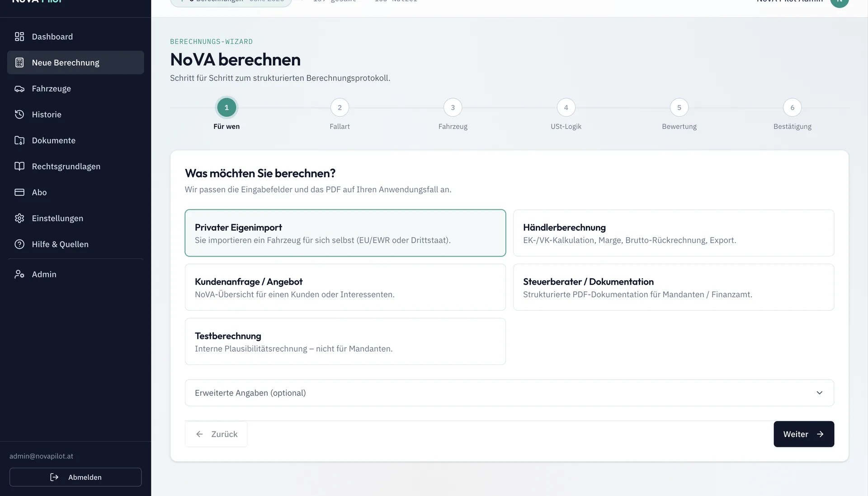This screenshot has width=868, height=496.
Task: Open the Dashboard grid icon
Action: click(19, 37)
